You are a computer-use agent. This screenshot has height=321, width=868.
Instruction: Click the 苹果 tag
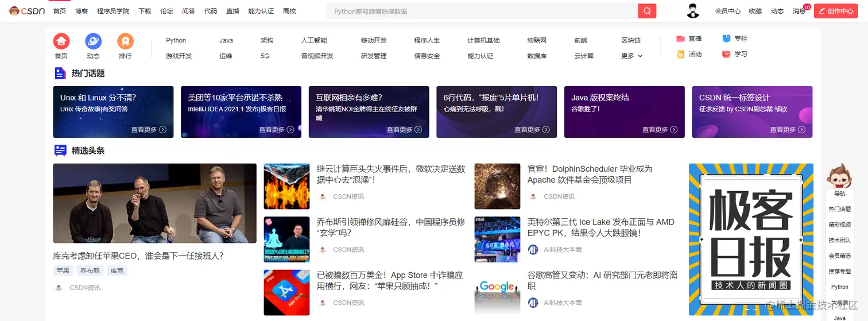63,270
